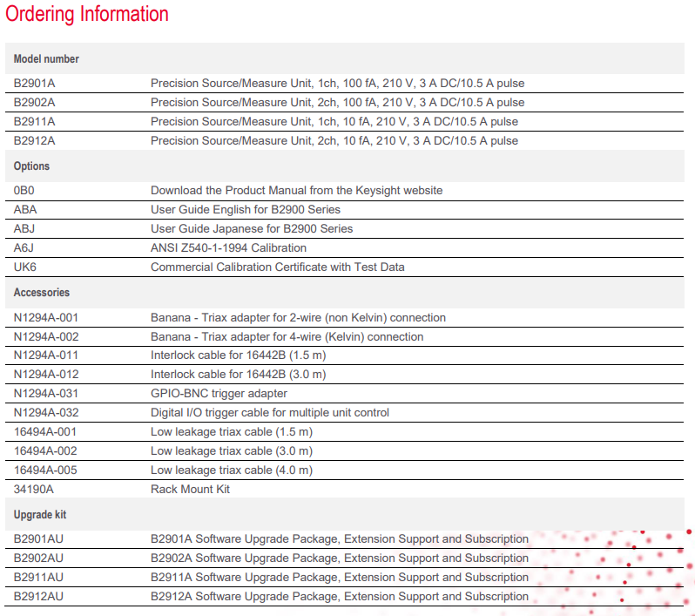Select model number B2901A
This screenshot has width=695, height=616.
point(34,84)
